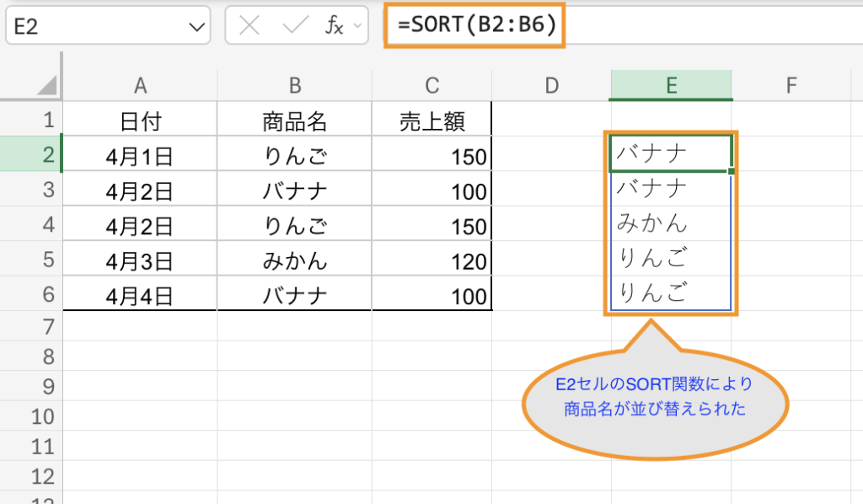The height and width of the screenshot is (504, 863).
Task: Click the enter checkmark icon in formula bar
Action: click(296, 27)
